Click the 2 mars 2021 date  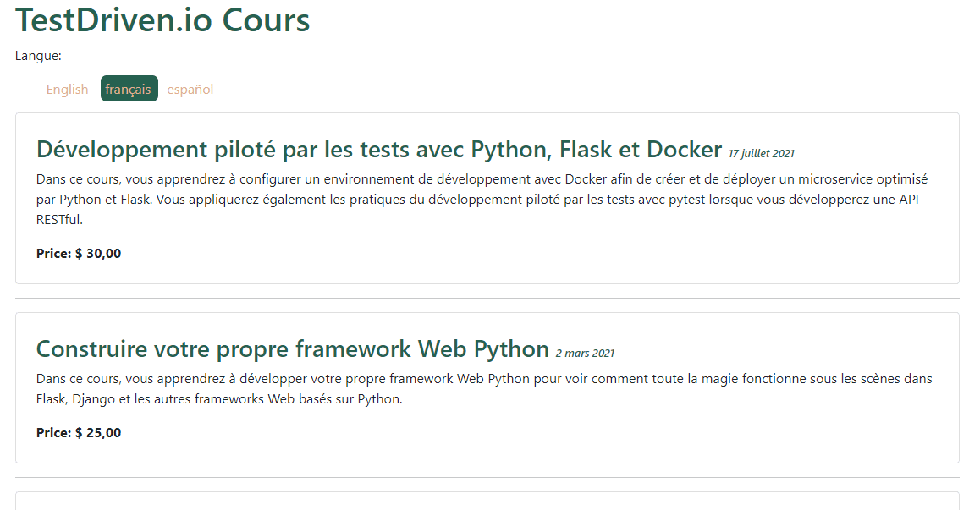click(585, 354)
